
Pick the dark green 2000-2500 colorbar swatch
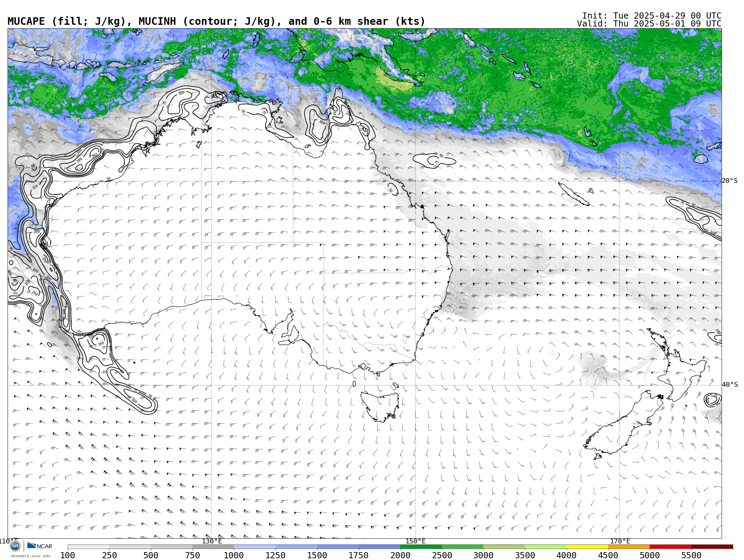421,547
